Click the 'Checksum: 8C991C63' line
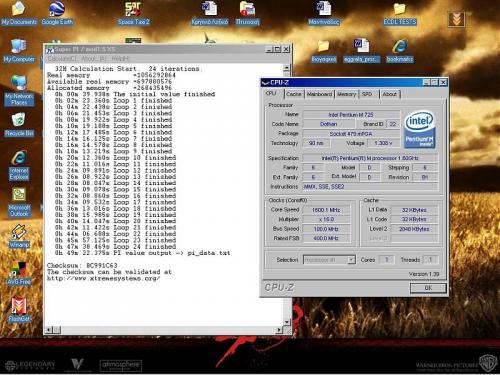This screenshot has width=500, height=375. click(82, 266)
